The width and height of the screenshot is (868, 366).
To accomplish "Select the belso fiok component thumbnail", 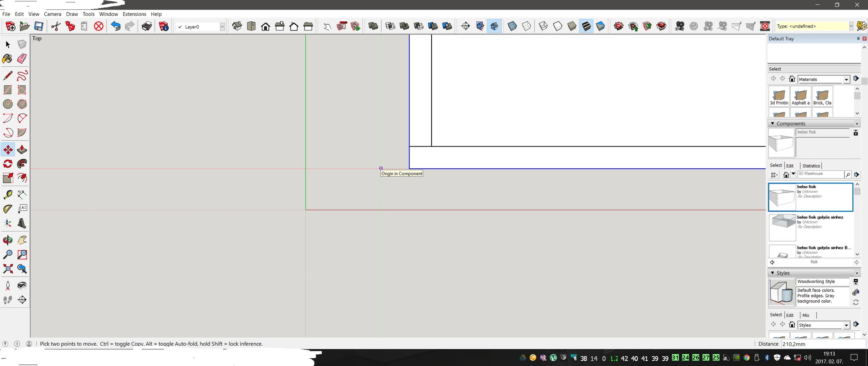I will pyautogui.click(x=782, y=197).
